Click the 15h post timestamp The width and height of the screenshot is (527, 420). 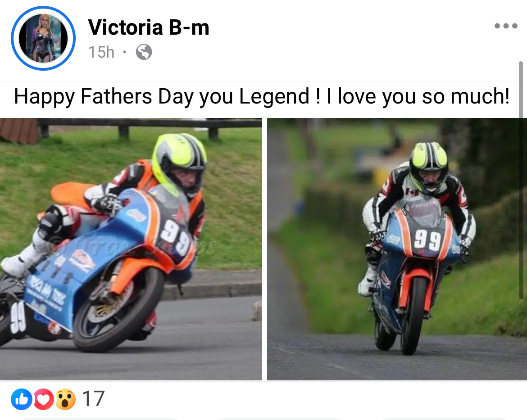coord(101,52)
